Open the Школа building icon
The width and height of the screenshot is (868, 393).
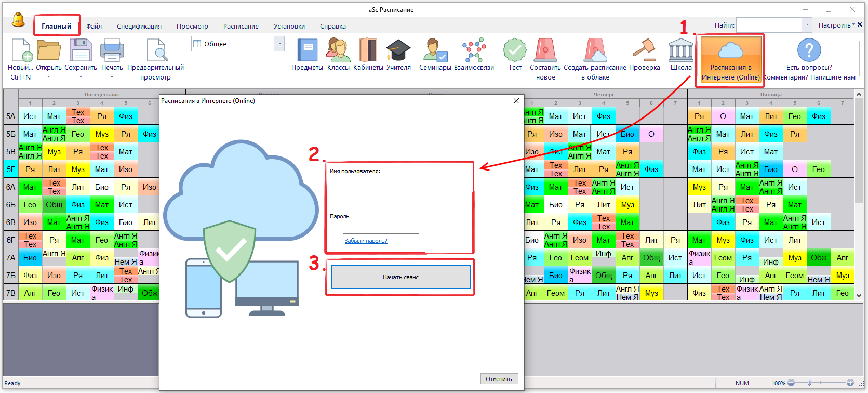[x=680, y=51]
